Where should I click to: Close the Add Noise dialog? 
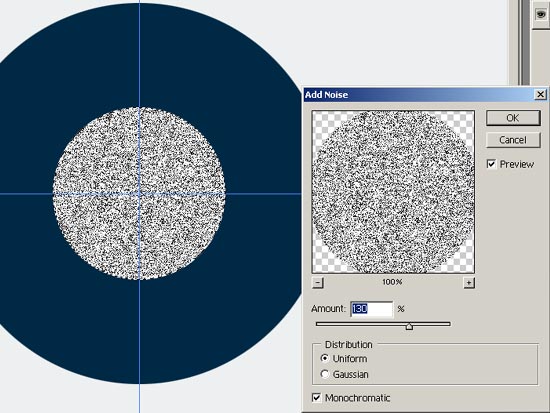click(541, 94)
